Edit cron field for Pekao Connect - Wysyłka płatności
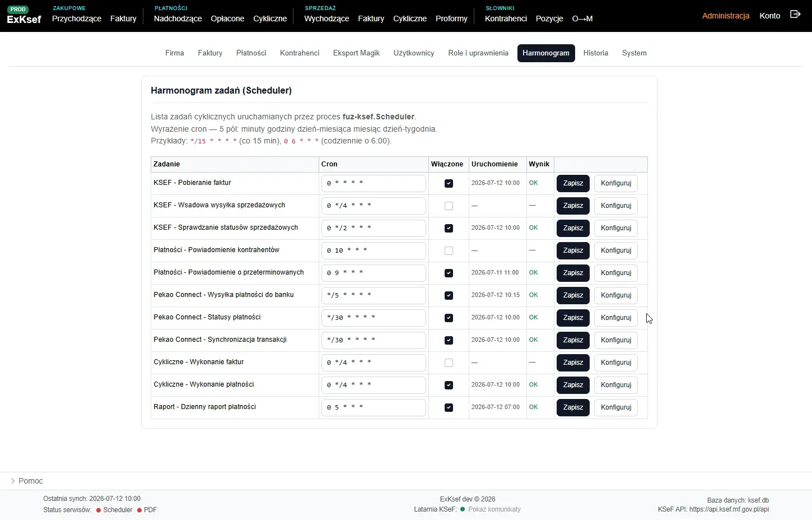The height and width of the screenshot is (520, 812). tap(374, 295)
